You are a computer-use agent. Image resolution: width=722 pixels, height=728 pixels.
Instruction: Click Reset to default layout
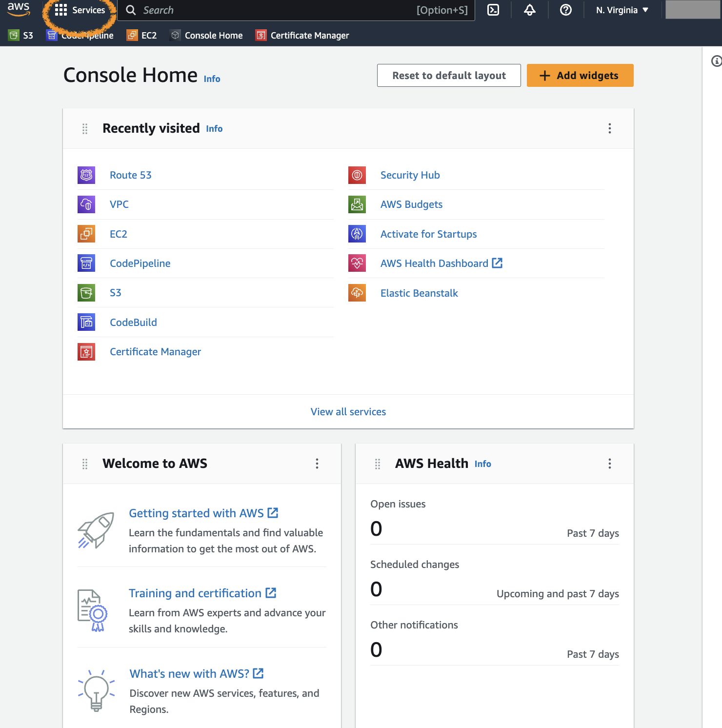click(449, 76)
